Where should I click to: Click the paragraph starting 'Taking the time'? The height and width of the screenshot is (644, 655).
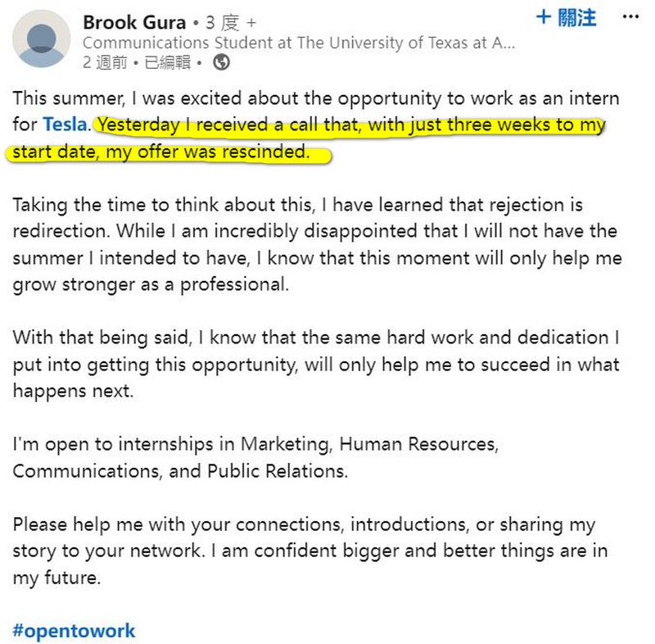[318, 244]
